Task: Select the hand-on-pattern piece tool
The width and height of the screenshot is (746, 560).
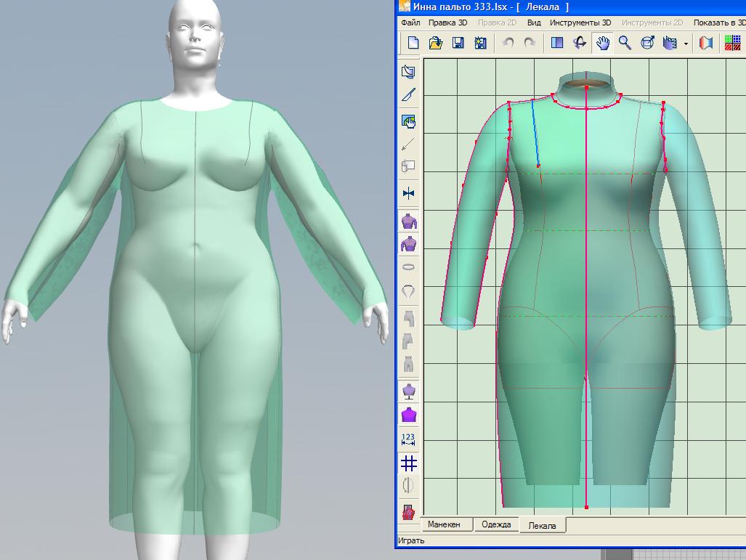Action: (408, 121)
